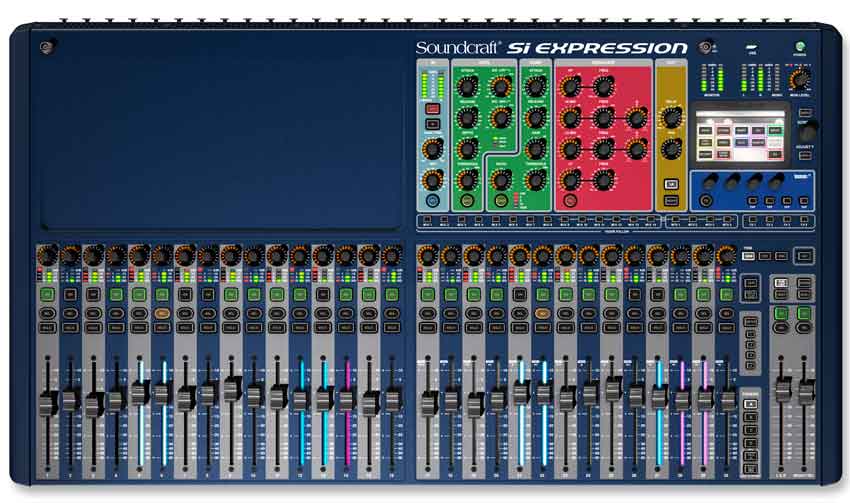The height and width of the screenshot is (503, 850).
Task: Push the green power button
Action: (800, 46)
